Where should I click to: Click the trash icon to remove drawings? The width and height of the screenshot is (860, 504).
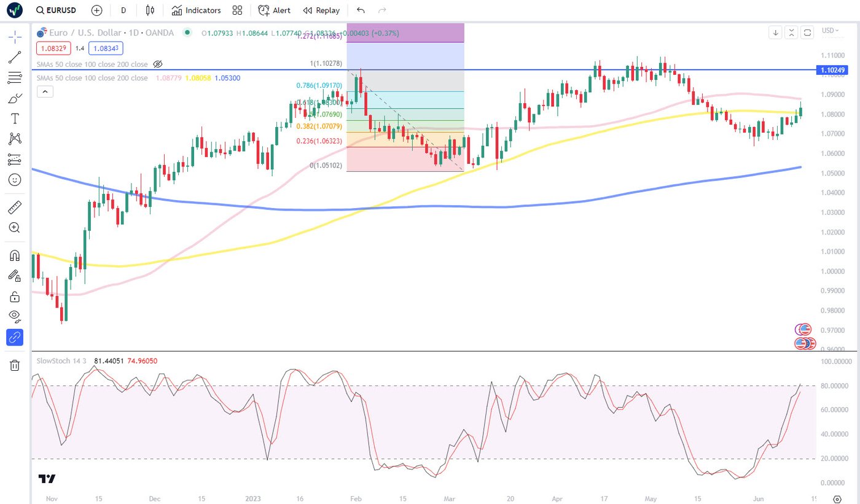(15, 366)
